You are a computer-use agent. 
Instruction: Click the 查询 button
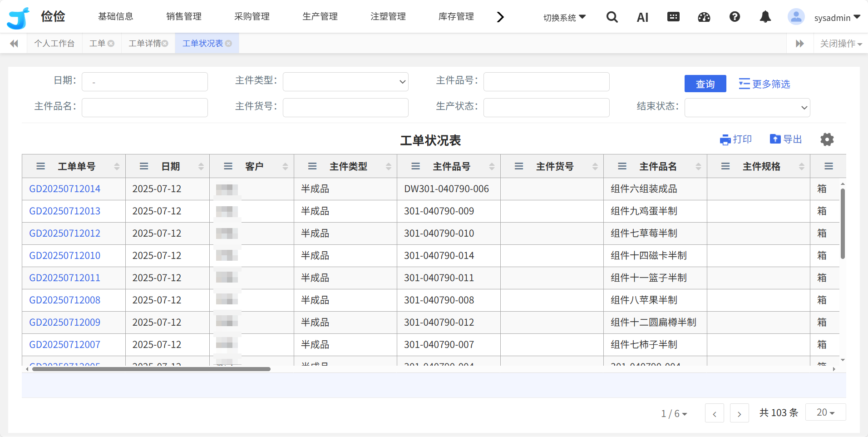coord(705,84)
